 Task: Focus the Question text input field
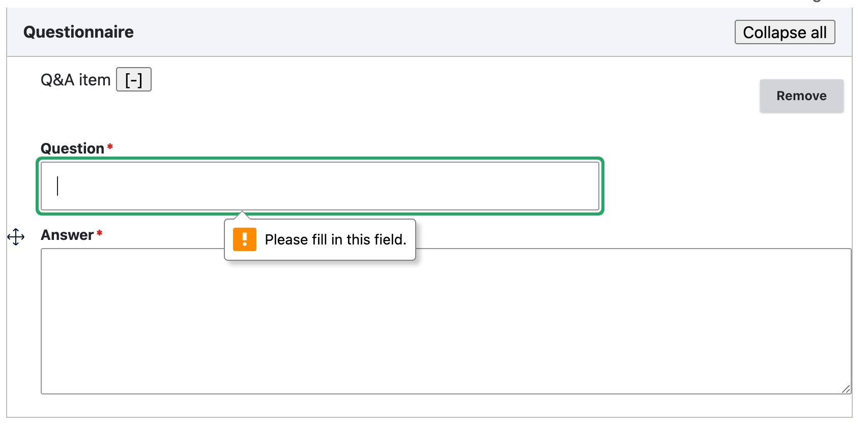pos(320,186)
